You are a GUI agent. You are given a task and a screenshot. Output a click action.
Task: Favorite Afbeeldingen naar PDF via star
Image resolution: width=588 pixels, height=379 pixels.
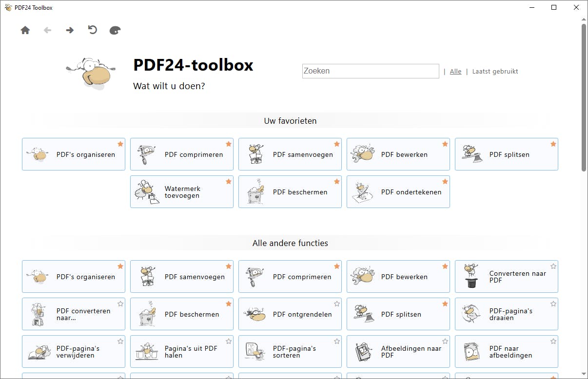(445, 341)
